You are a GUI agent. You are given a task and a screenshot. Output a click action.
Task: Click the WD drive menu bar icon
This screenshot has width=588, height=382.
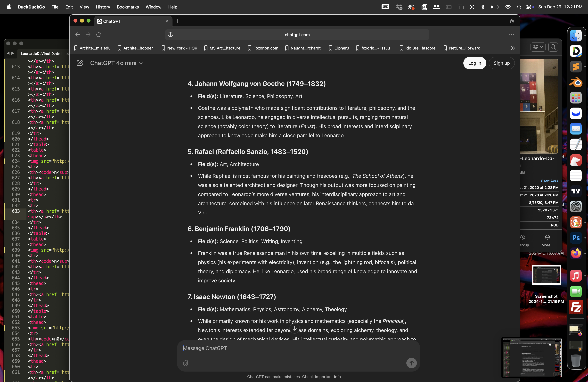(x=385, y=7)
